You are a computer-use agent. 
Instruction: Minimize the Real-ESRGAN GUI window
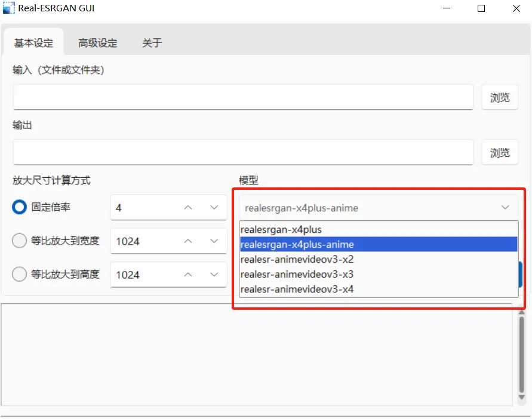pos(447,8)
